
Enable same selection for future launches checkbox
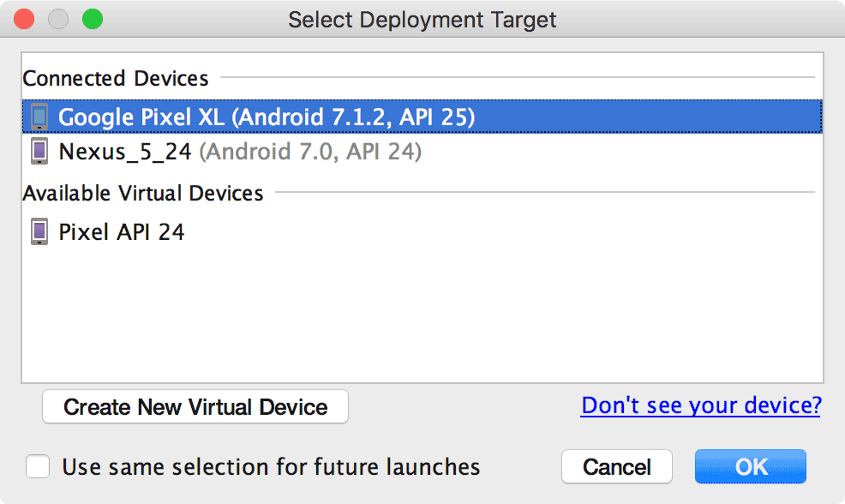(38, 467)
